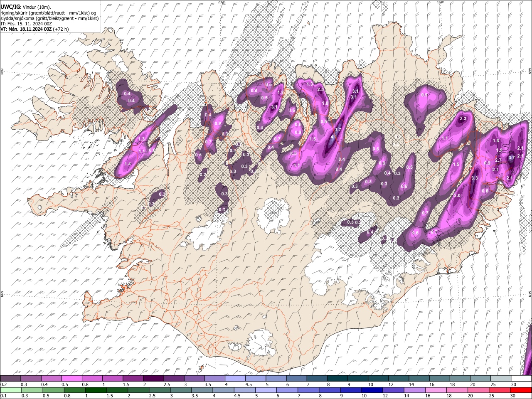The image size is (532, 399).
Task: Click the 2.5 snowfall value on the map
Action: point(320,89)
